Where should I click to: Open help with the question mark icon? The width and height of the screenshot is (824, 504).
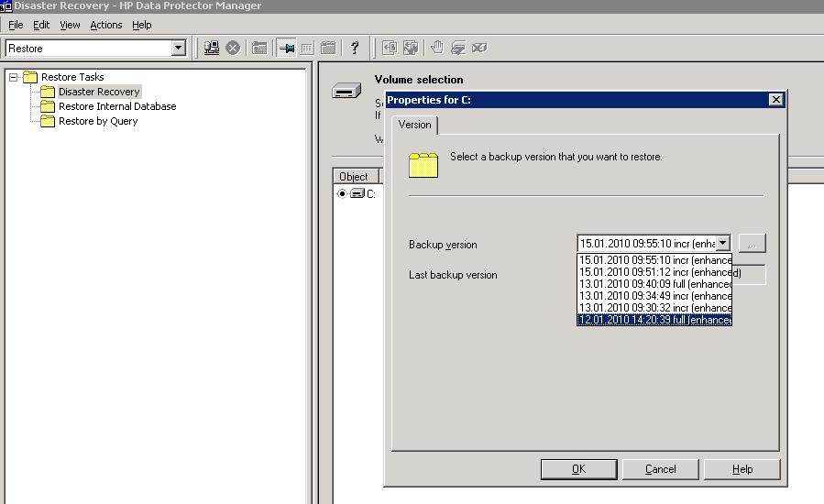coord(355,48)
